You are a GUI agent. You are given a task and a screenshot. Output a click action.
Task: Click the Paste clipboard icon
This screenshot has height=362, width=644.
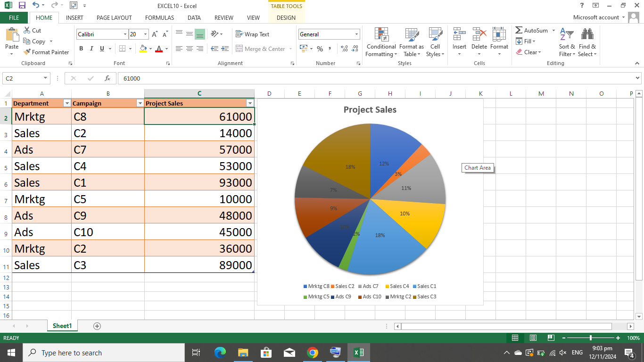point(12,35)
